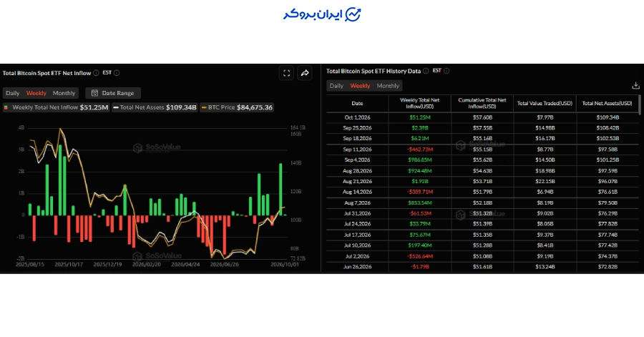The height and width of the screenshot is (337, 644).
Task: Click the $51.25M inflow cell in table
Action: coord(420,117)
